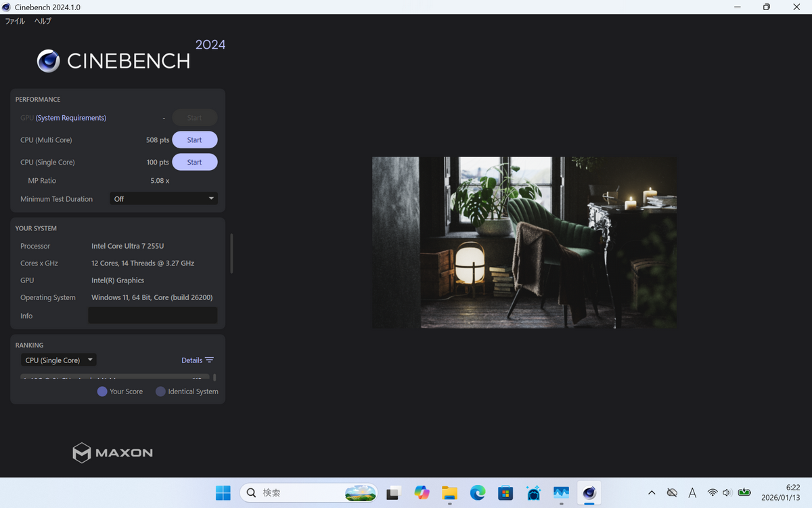Open the ヘルプ menu

(43, 21)
